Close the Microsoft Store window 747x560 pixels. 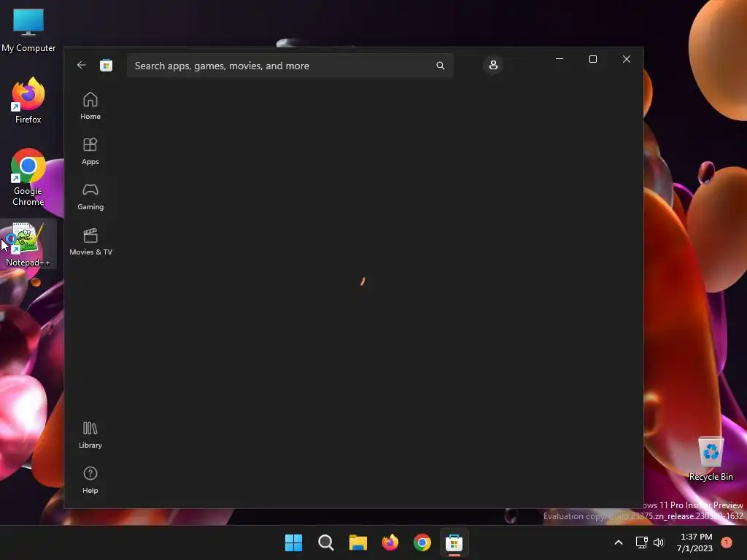(627, 59)
